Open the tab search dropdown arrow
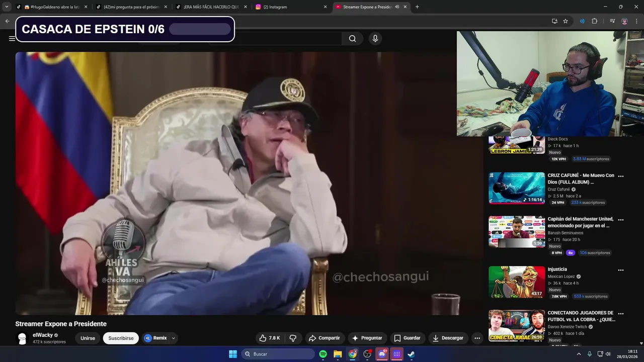This screenshot has height=362, width=644. click(x=7, y=7)
